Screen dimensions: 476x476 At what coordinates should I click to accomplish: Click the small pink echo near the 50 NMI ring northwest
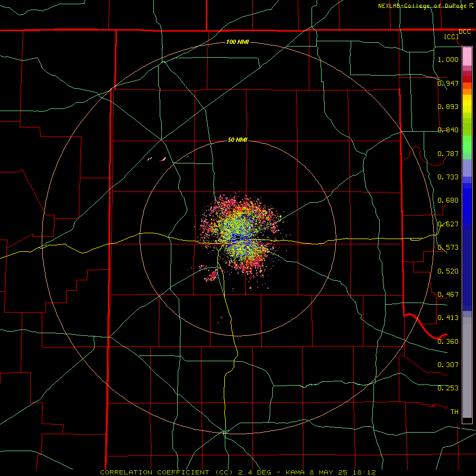click(x=163, y=159)
